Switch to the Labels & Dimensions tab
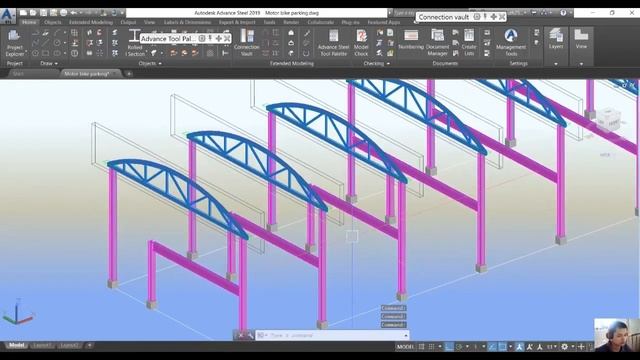 pyautogui.click(x=187, y=22)
